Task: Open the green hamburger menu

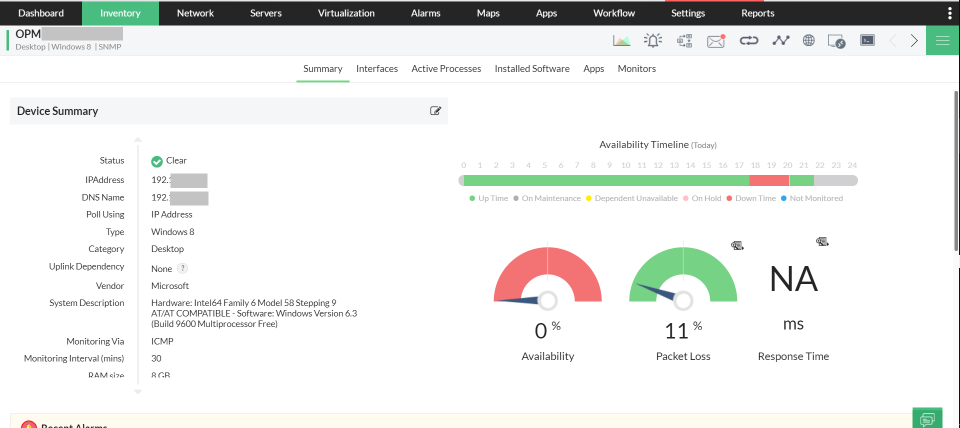Action: point(943,40)
